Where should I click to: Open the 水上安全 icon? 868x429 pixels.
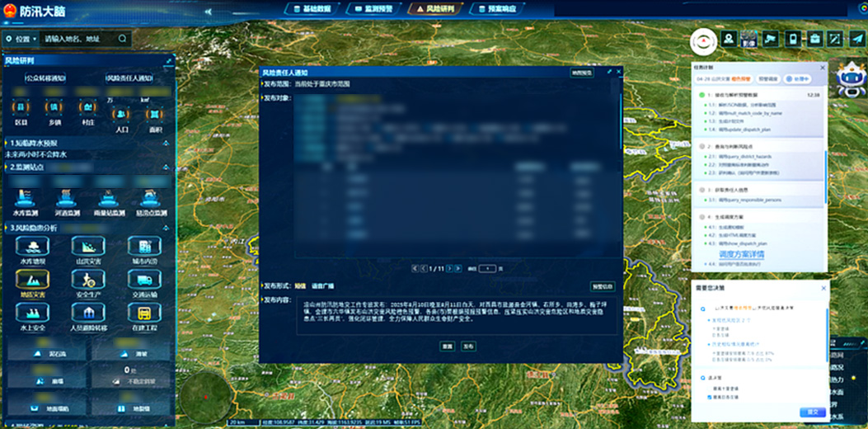click(33, 313)
